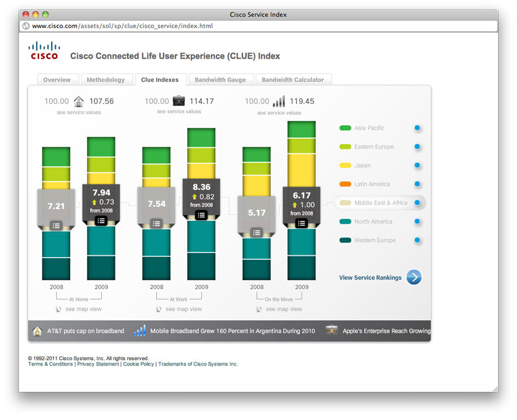Click house icon in the news ticker
Screen dimensions: 517x420
click(x=37, y=330)
